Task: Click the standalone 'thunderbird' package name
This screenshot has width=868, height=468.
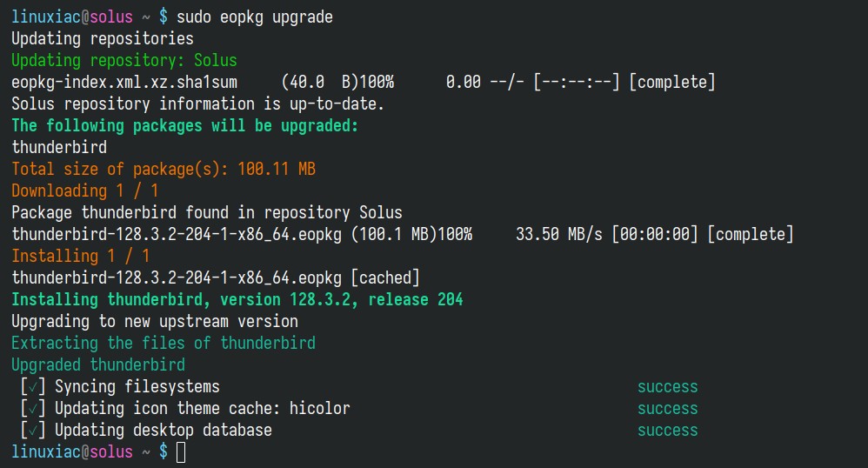Action: coord(59,147)
